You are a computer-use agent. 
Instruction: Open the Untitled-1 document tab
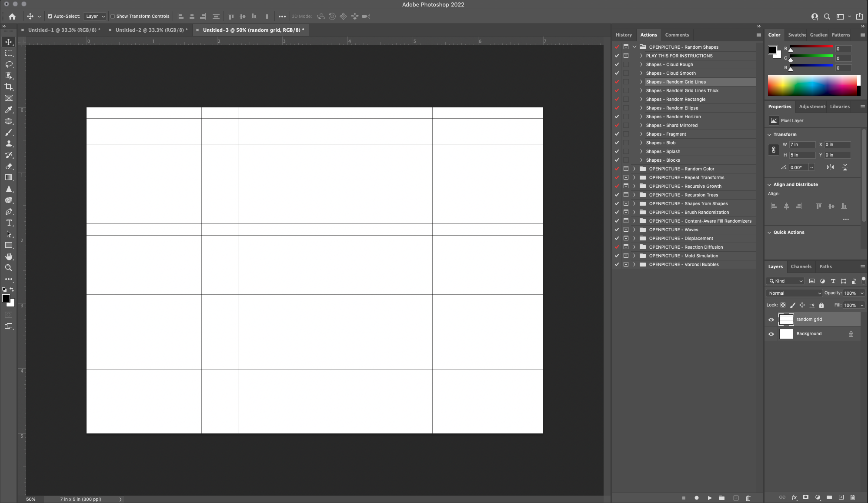point(64,30)
